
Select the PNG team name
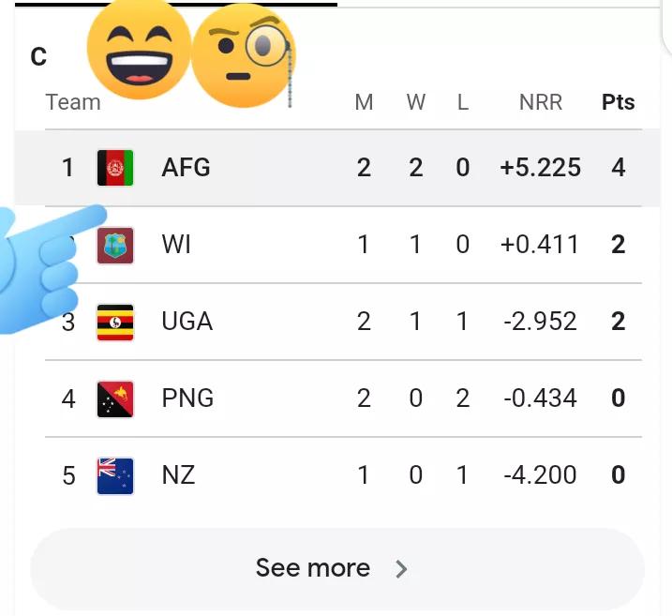tap(187, 398)
